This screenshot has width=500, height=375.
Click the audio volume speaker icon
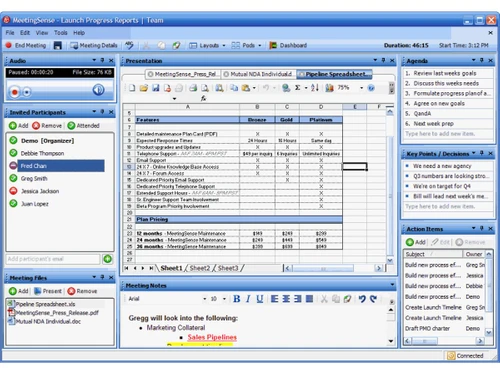tap(98, 90)
